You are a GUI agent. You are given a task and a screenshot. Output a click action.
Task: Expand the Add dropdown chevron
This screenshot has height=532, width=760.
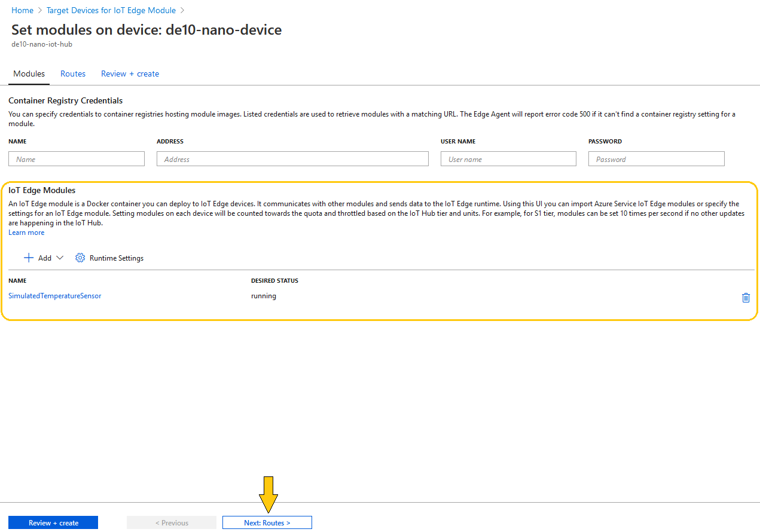pos(60,258)
